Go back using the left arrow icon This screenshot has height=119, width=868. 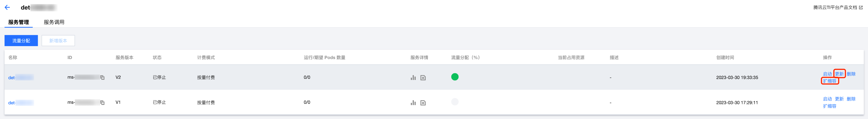[7, 7]
